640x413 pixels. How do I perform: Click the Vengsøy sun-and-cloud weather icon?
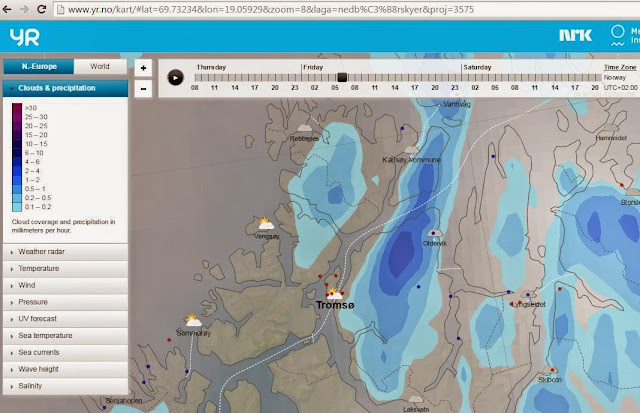(x=266, y=224)
